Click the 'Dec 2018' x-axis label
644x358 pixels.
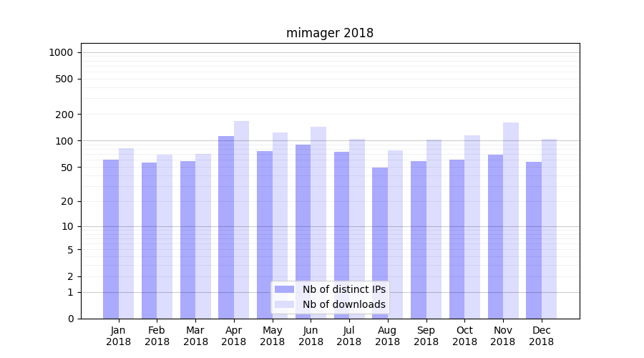click(541, 336)
